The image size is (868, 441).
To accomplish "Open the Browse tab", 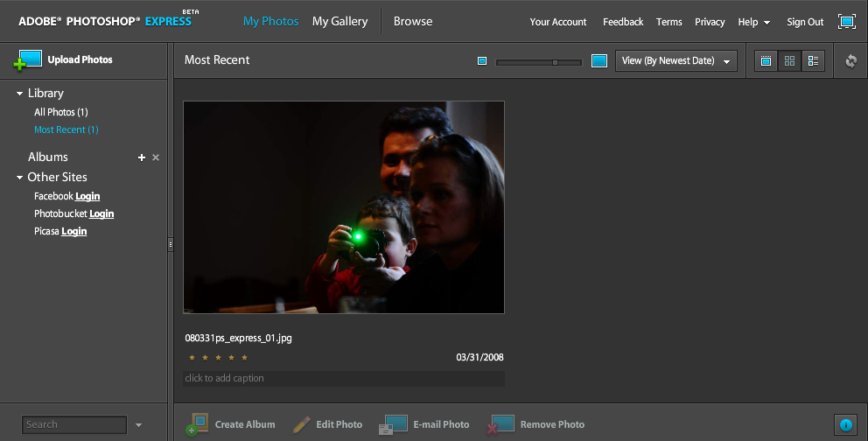I will (413, 21).
